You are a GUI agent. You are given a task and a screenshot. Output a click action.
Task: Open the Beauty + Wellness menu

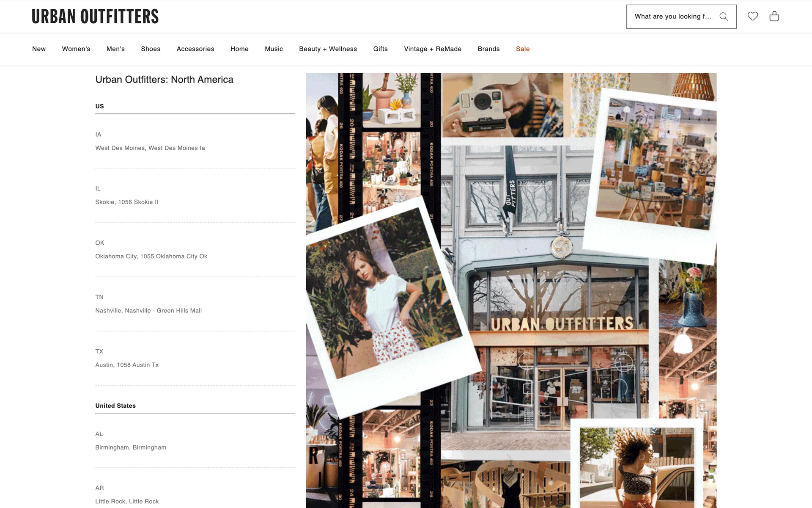click(328, 49)
